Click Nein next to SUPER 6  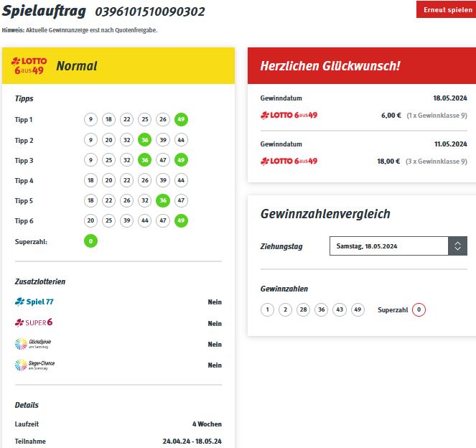(215, 324)
